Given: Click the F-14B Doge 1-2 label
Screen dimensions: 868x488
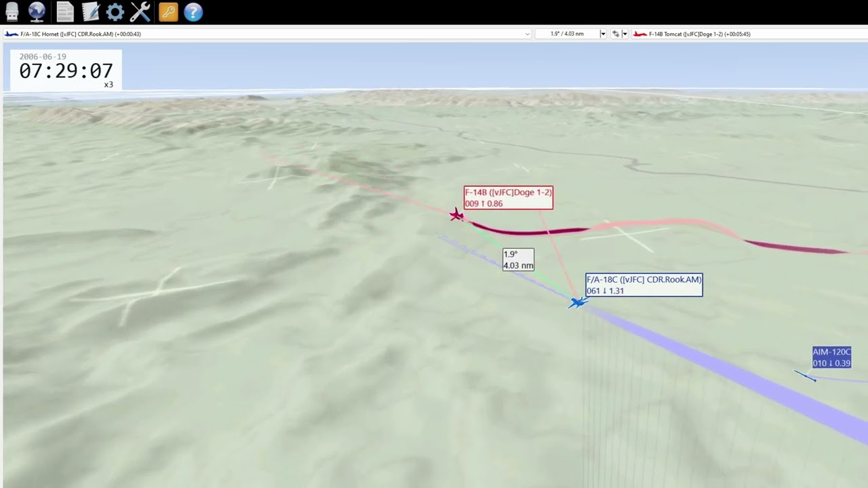Looking at the screenshot, I should [x=508, y=198].
